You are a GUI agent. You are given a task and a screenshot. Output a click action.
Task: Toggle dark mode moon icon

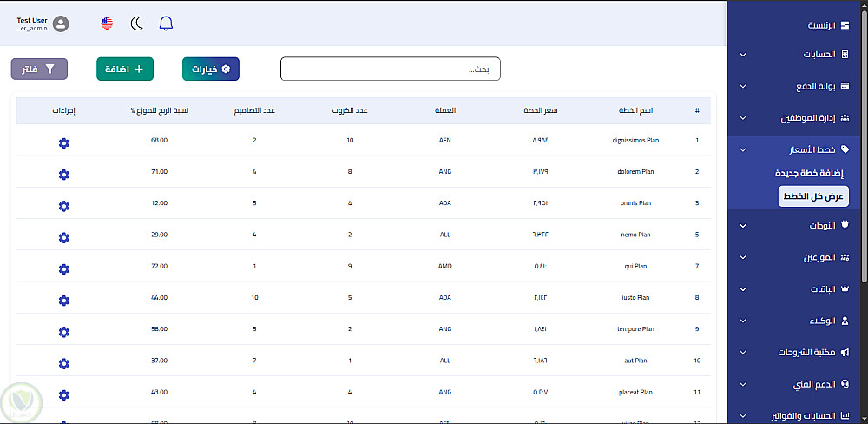pyautogui.click(x=137, y=23)
